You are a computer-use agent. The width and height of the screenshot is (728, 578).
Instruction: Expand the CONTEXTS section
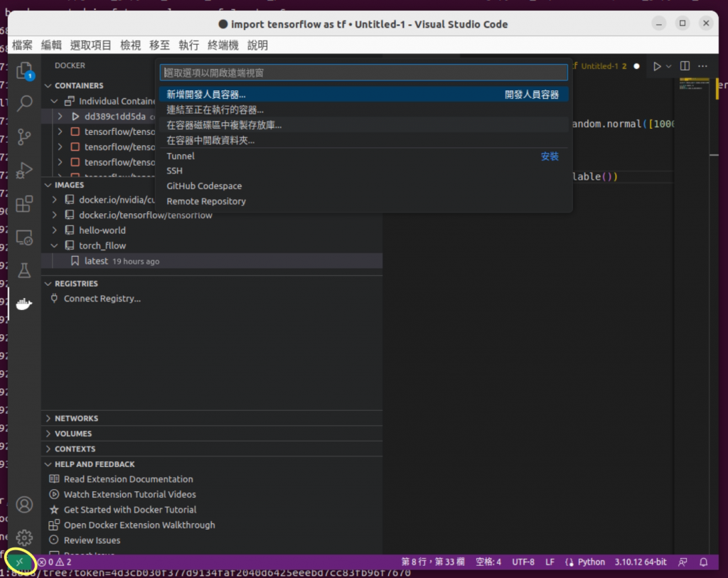(48, 449)
